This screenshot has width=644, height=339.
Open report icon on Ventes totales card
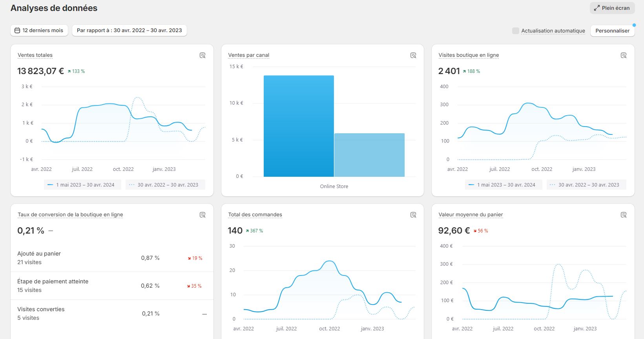point(203,55)
